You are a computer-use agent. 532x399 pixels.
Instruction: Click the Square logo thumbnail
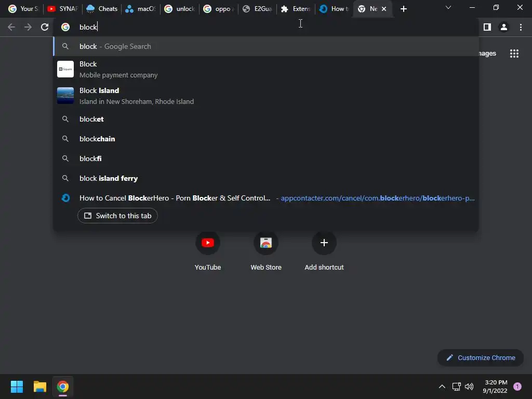(65, 69)
